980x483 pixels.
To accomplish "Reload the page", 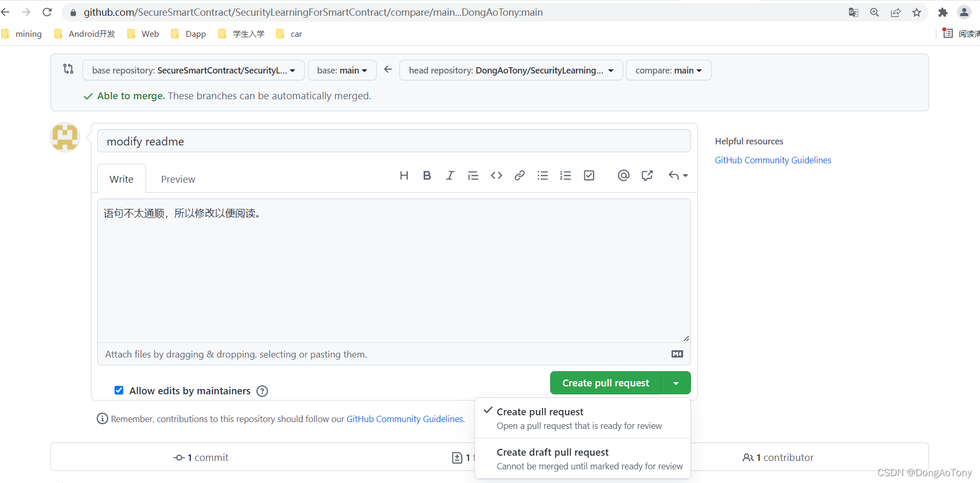I will [47, 12].
